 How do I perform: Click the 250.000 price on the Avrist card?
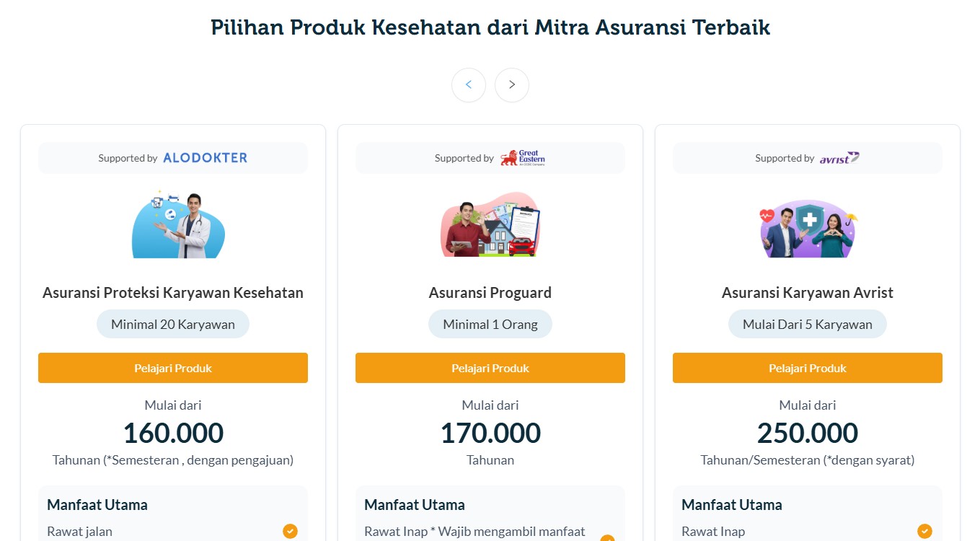click(x=807, y=432)
